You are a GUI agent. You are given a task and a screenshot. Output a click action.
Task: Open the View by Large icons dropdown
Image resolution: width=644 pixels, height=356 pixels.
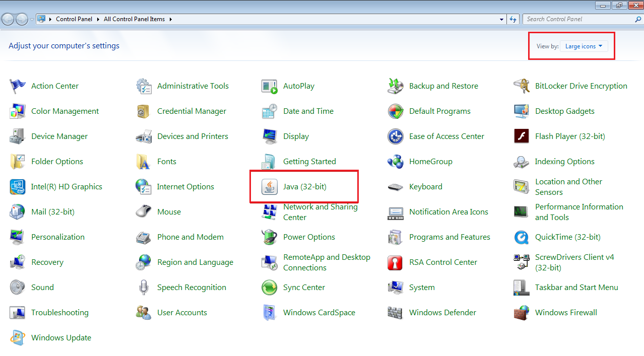[x=584, y=46]
